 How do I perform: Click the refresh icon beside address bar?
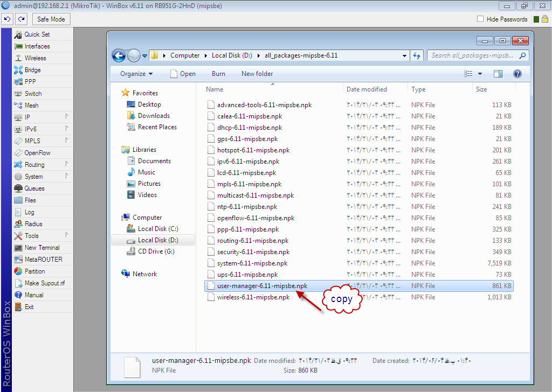[x=417, y=55]
